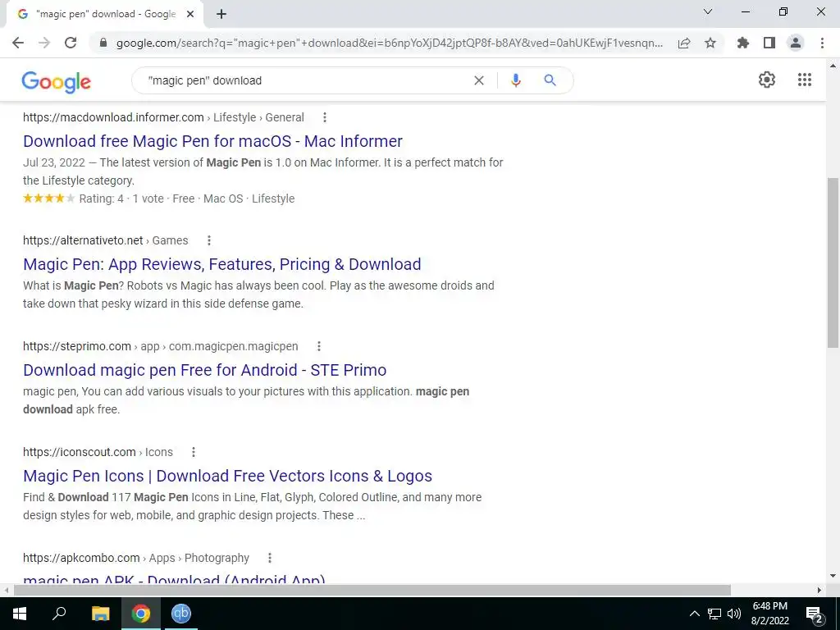Click the forward navigation arrow
The width and height of the screenshot is (840, 630).
pyautogui.click(x=44, y=43)
